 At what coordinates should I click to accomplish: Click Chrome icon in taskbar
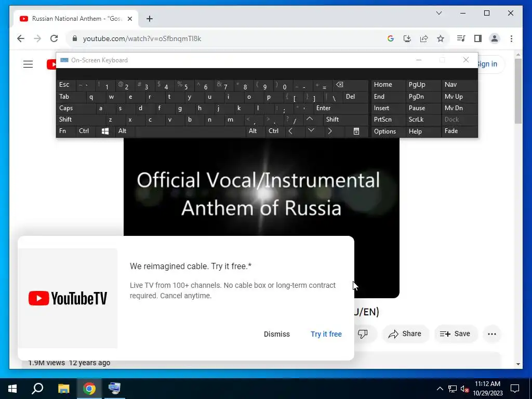tap(89, 389)
